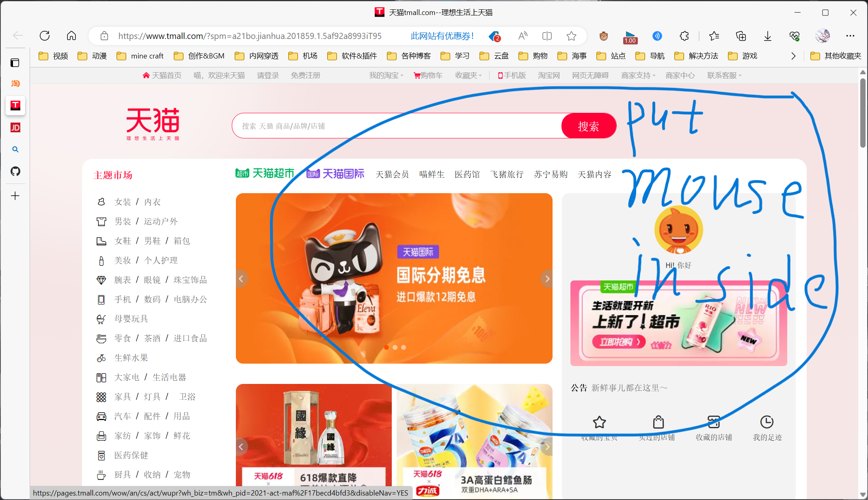Open the 购物 bookmark folder
The height and width of the screenshot is (500, 868).
pyautogui.click(x=533, y=56)
